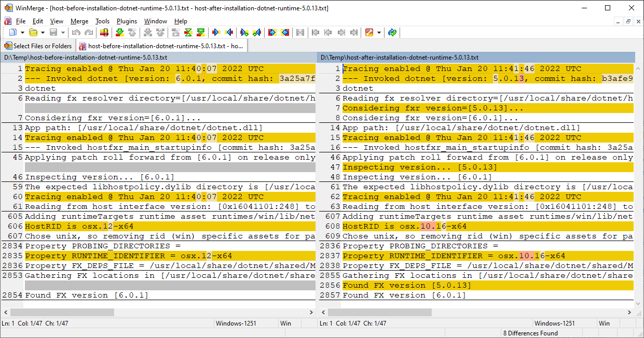
Task: Copy current difference to left pane
Action: [229, 32]
